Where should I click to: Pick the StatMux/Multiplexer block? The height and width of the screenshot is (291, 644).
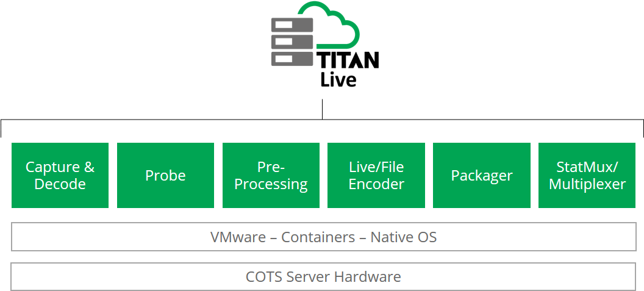tap(587, 176)
